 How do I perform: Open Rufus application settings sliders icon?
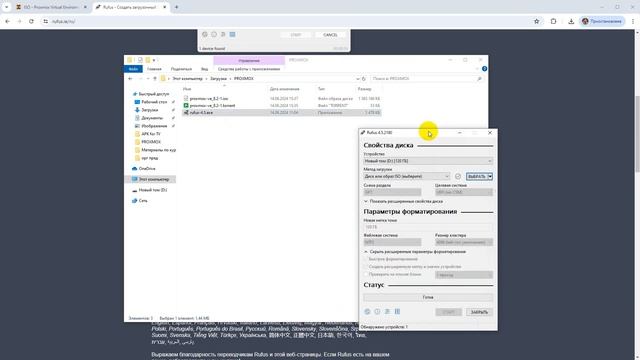click(387, 311)
